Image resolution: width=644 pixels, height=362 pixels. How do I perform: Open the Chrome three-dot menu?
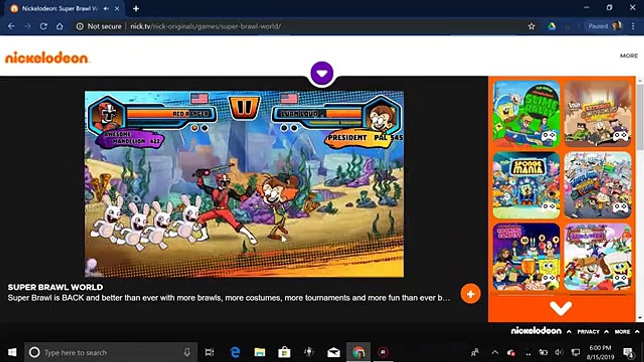click(633, 26)
